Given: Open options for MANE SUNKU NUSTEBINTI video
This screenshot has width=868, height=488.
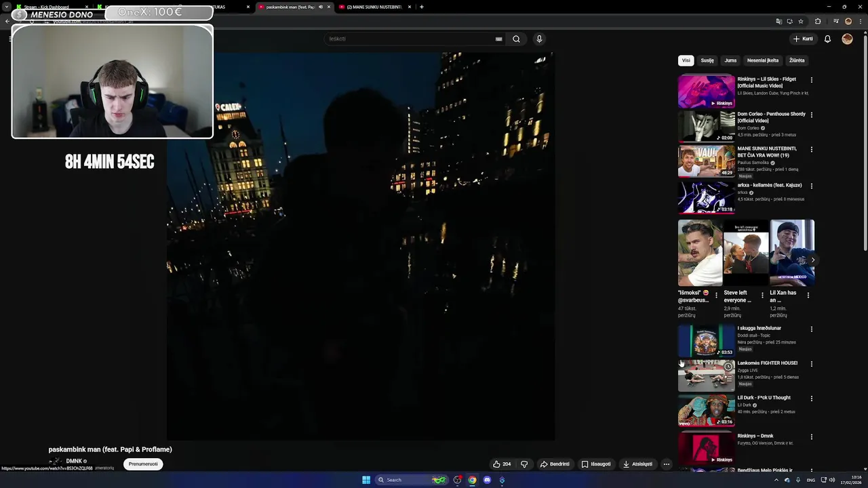Looking at the screenshot, I should coord(811,149).
